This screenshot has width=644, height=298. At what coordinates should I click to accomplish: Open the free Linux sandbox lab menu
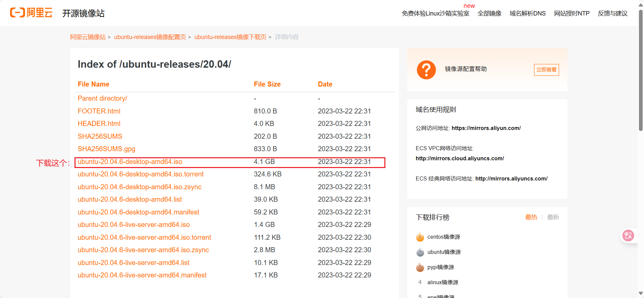(x=435, y=13)
